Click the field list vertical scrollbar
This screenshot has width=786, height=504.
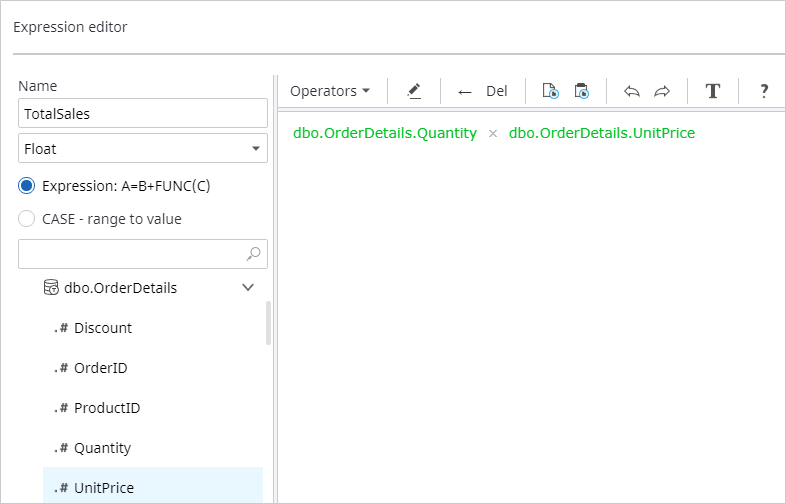pyautogui.click(x=267, y=323)
